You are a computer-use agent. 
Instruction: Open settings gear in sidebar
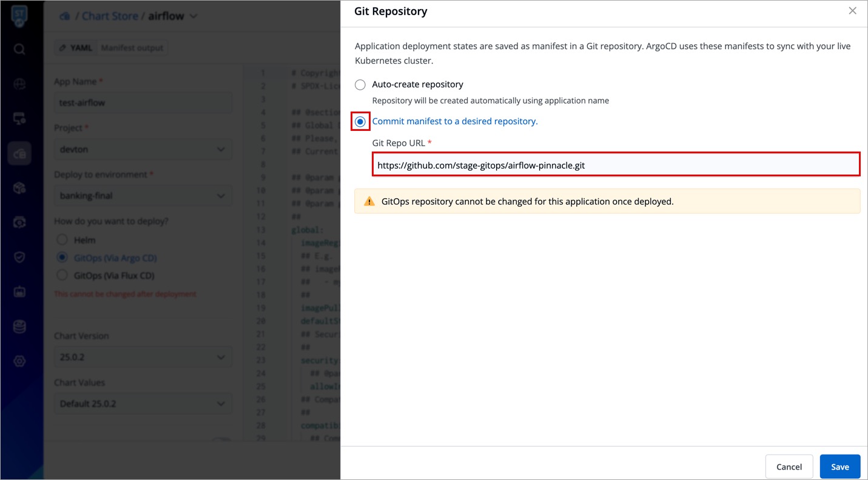pos(19,361)
